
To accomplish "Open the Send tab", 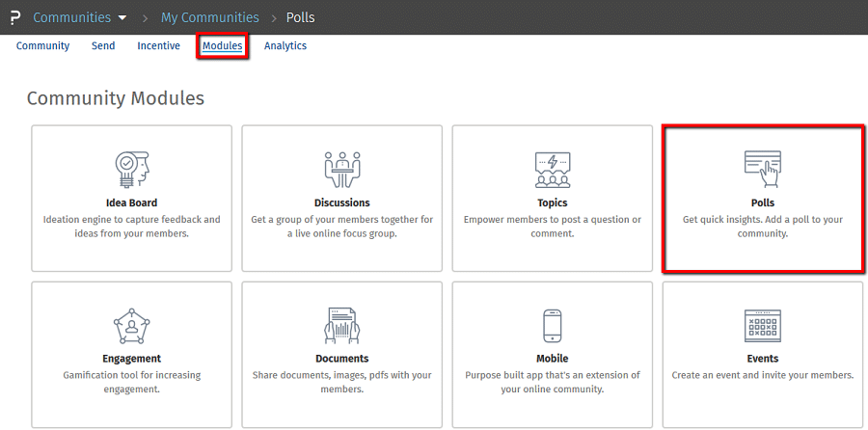I will (103, 46).
